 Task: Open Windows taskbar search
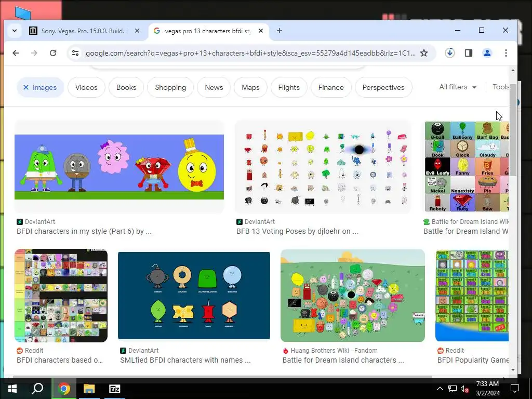[x=37, y=389]
